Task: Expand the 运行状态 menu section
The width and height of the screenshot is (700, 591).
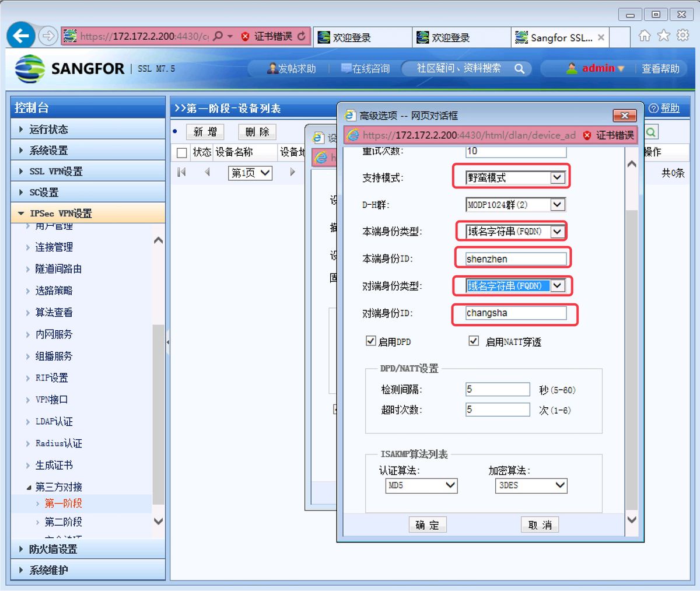Action: (x=88, y=130)
